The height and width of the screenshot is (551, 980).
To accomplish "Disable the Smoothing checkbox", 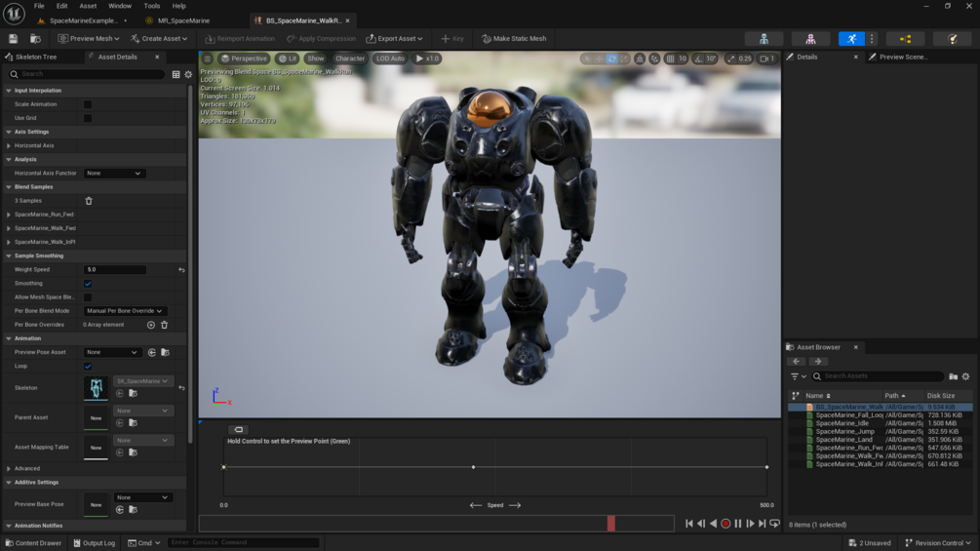I will point(88,284).
